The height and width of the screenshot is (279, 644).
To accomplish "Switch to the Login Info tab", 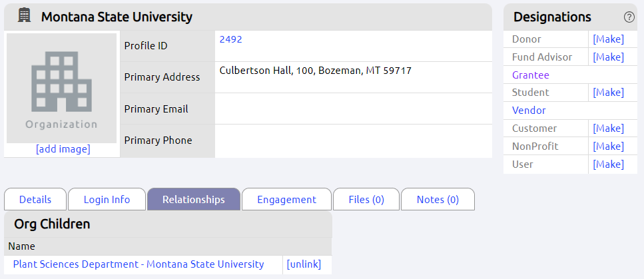I will point(107,199).
